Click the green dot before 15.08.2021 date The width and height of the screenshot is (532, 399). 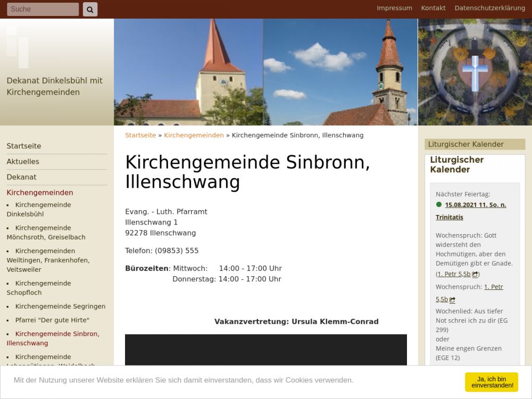(439, 204)
